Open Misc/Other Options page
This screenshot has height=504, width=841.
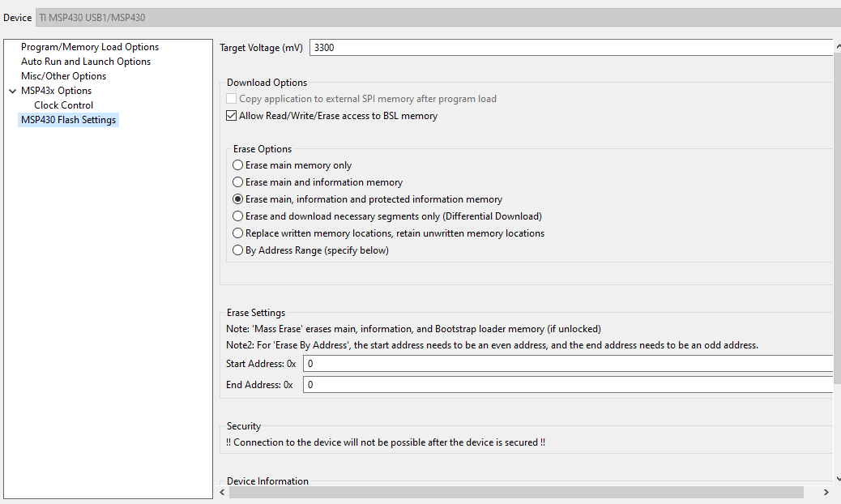[63, 76]
